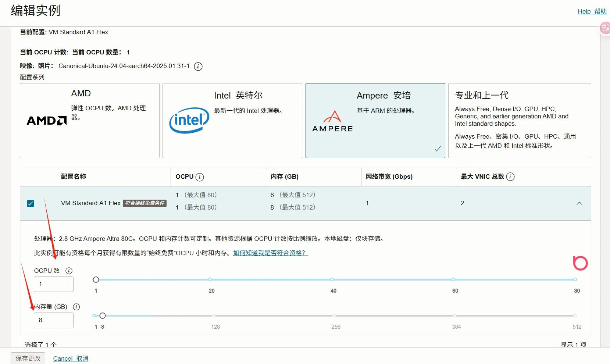Click the 内存 (GB) column header

[x=285, y=177]
